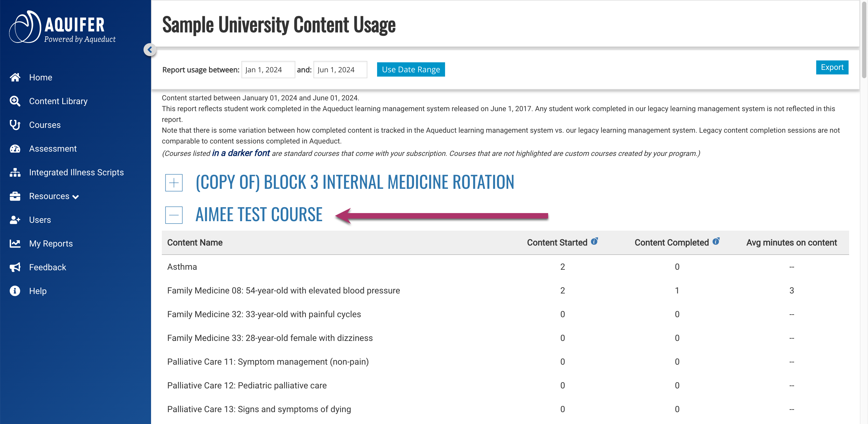868x424 pixels.
Task: Collapse the Aimee Test Course section
Action: point(174,215)
